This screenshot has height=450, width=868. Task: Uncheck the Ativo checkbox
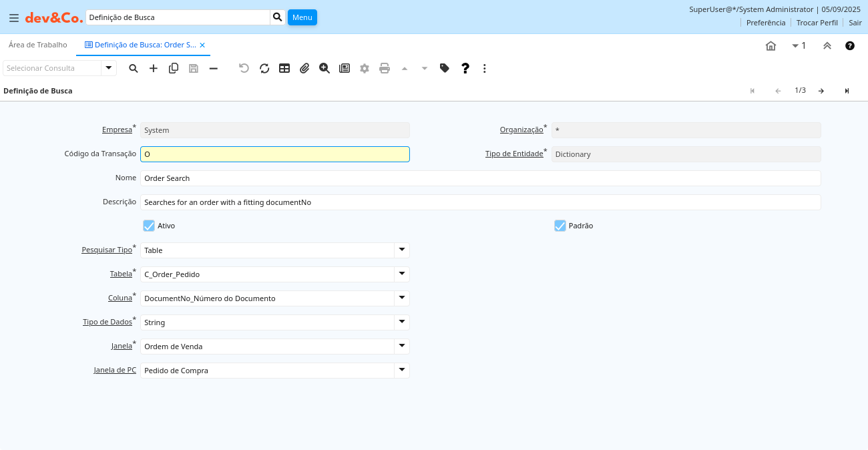pos(149,226)
